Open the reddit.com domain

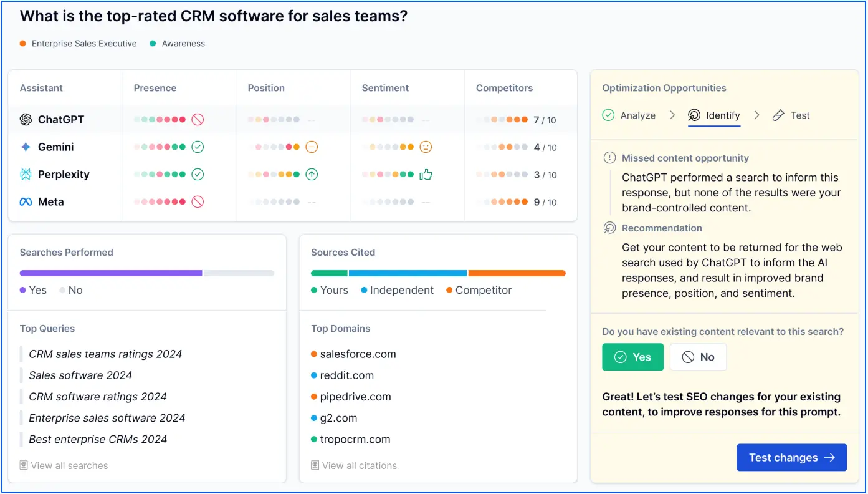343,375
